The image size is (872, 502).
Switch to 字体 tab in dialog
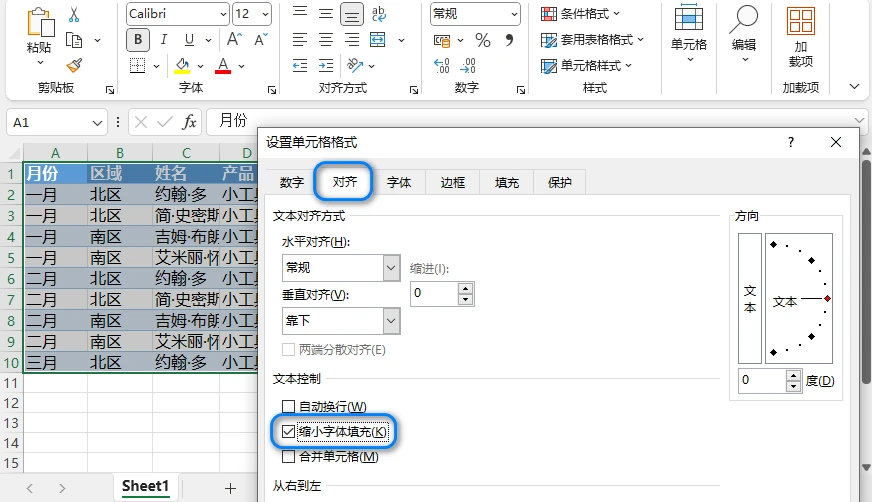pyautogui.click(x=399, y=182)
